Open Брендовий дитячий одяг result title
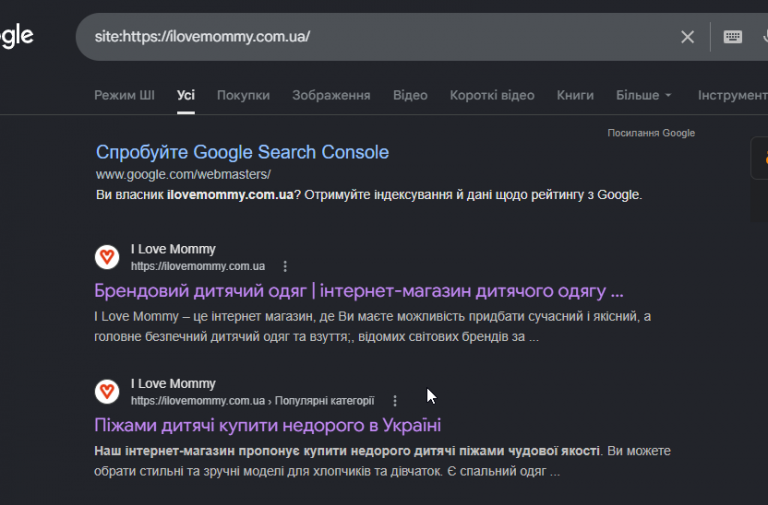Screen dimensions: 768x505 [359, 291]
